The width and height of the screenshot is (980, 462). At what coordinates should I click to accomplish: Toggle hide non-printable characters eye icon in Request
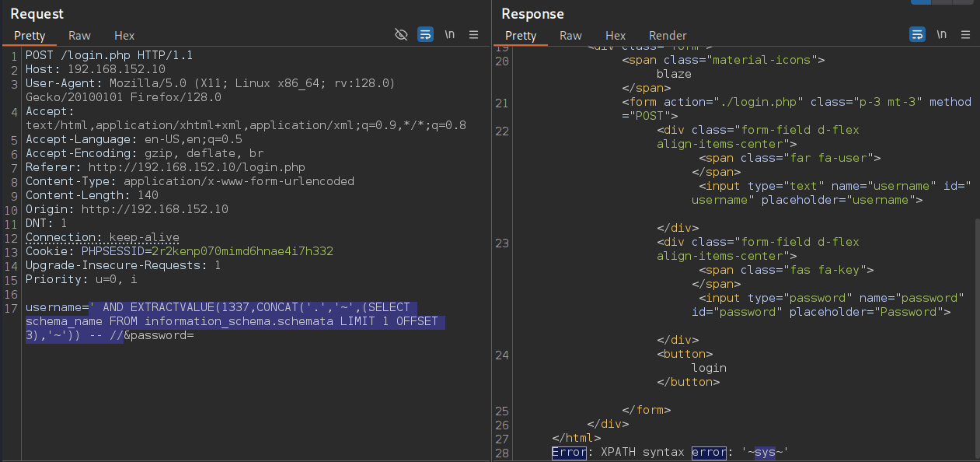coord(401,35)
